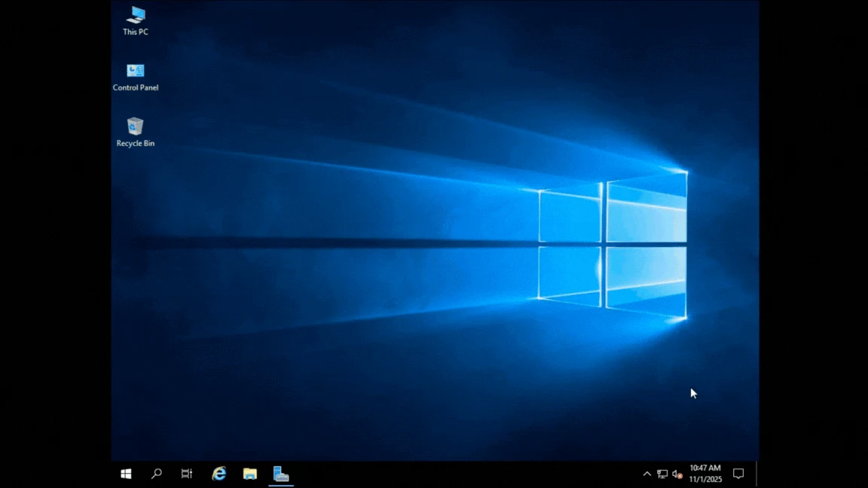Select the Control Panel desktop icon
Screen dimensions: 868x488
pyautogui.click(x=136, y=71)
